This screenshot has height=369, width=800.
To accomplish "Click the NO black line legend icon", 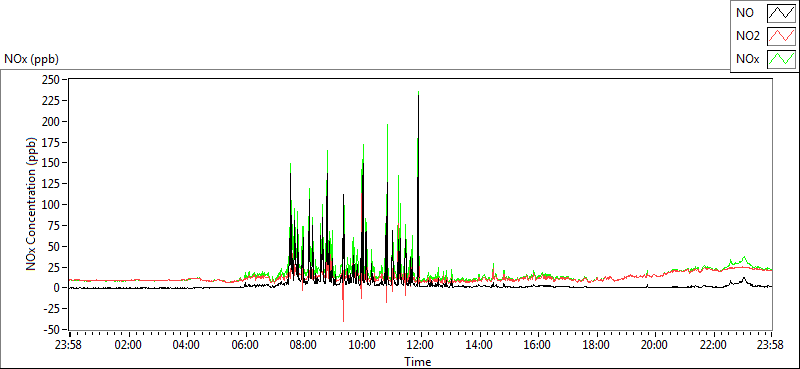I will click(x=781, y=13).
